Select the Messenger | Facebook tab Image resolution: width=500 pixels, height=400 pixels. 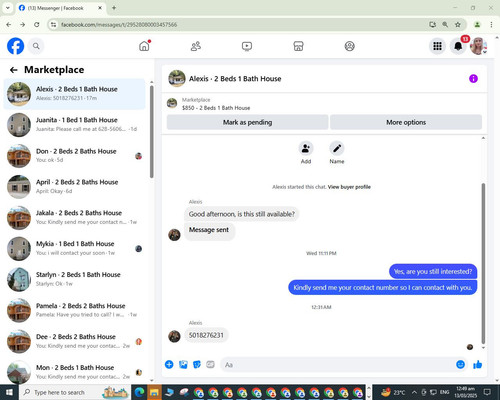click(60, 8)
